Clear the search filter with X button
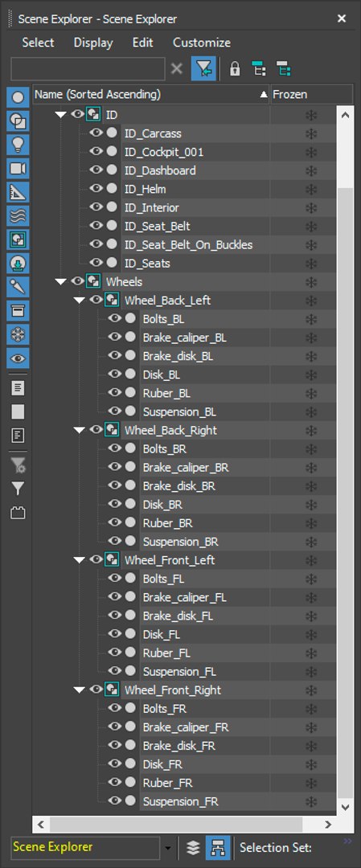The width and height of the screenshot is (361, 868). [x=177, y=69]
